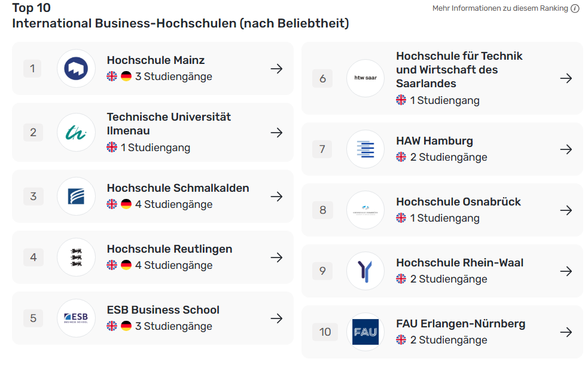
Task: Click the info icon next to ranking information
Action: tap(575, 8)
